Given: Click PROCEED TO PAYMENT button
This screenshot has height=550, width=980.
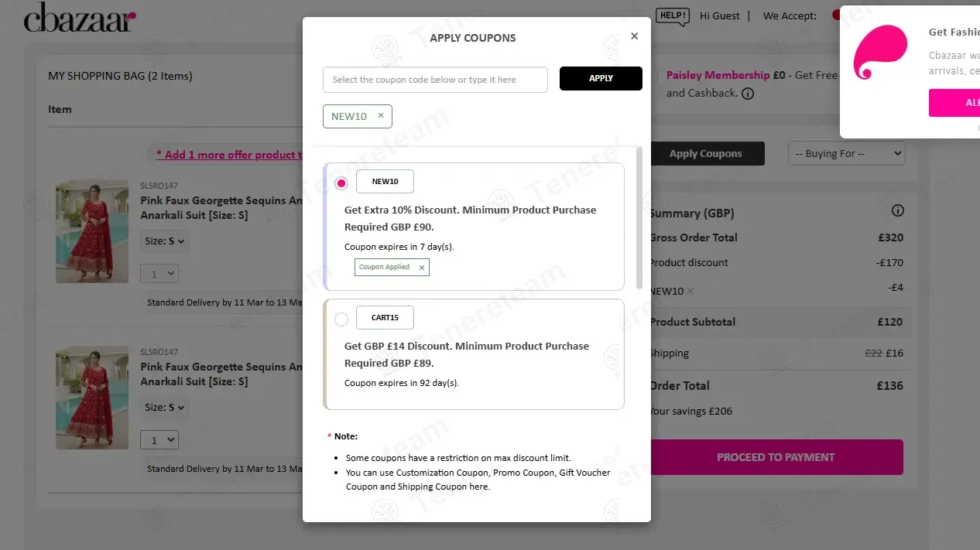Looking at the screenshot, I should [776, 457].
